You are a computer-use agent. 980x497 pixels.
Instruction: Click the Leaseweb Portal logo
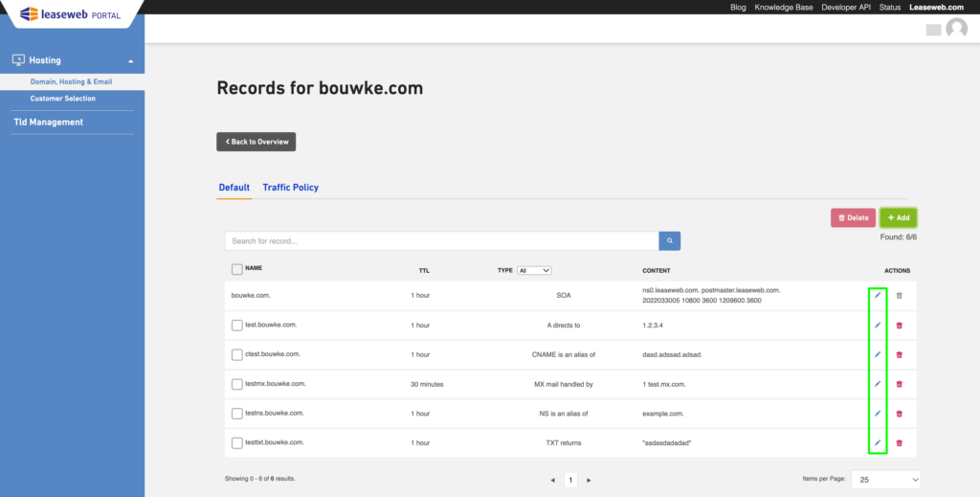click(70, 13)
